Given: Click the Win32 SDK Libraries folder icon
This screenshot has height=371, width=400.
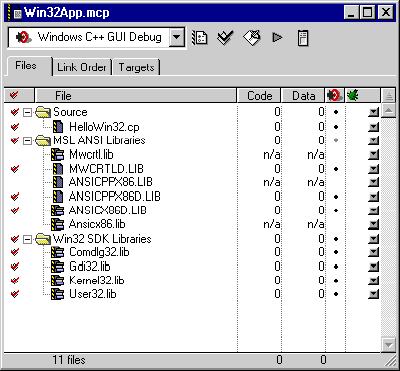Looking at the screenshot, I should (x=43, y=239).
